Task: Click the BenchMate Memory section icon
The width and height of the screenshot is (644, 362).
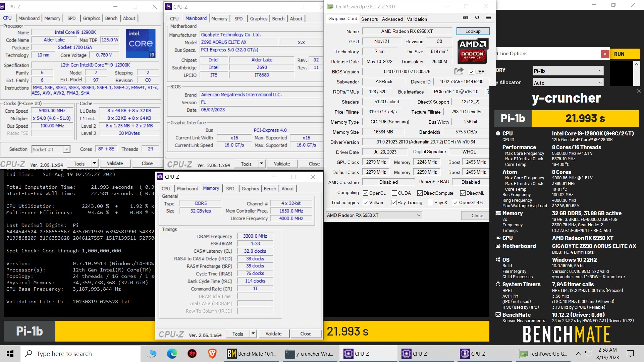Action: click(x=498, y=213)
